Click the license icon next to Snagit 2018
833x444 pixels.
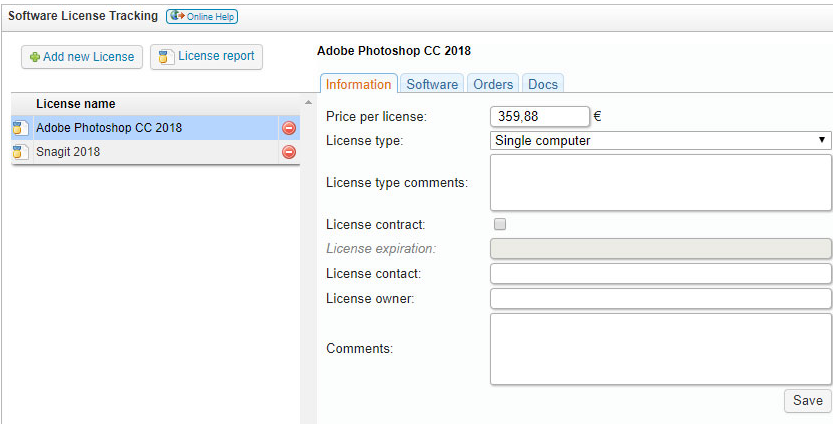[x=20, y=152]
